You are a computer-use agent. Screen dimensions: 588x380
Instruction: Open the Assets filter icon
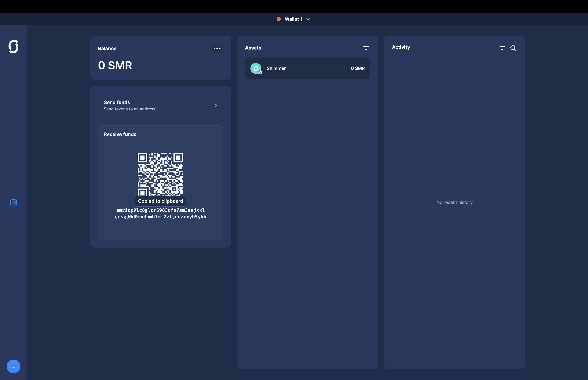366,48
